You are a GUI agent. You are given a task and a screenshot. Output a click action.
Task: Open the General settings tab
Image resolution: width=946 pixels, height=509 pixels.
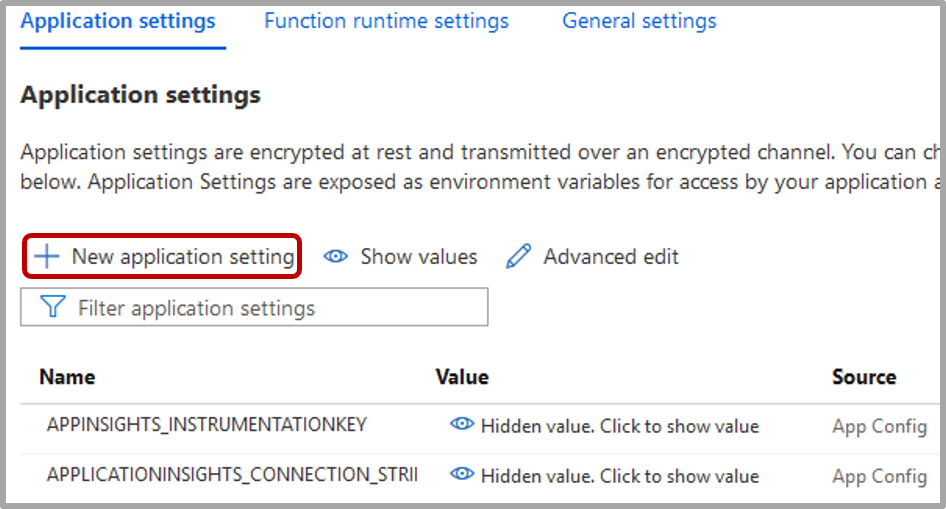[639, 21]
